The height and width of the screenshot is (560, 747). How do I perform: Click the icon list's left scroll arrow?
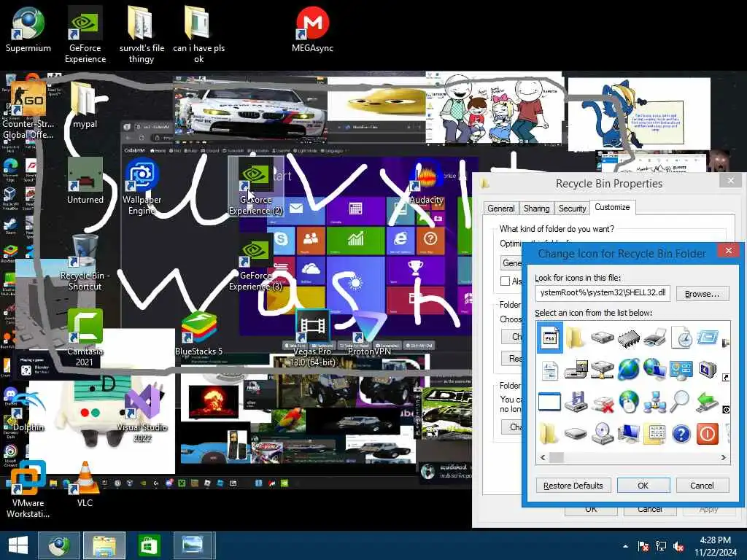click(543, 457)
